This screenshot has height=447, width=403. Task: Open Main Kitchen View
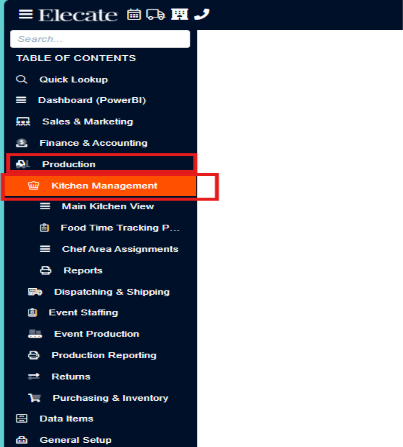click(x=108, y=206)
